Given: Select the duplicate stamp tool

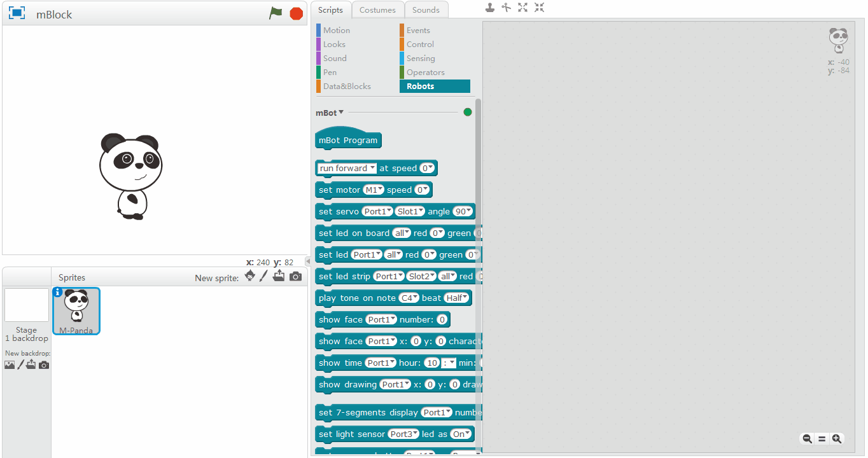Looking at the screenshot, I should tap(489, 8).
